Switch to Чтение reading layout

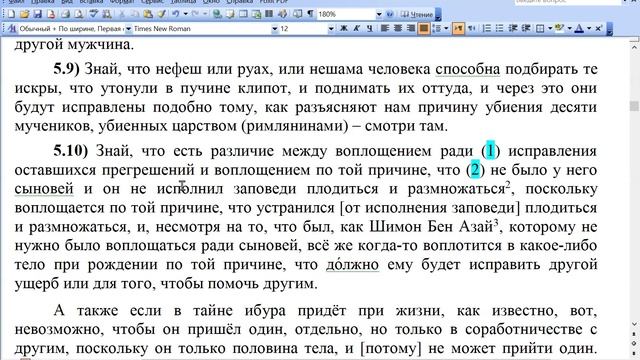(x=416, y=14)
